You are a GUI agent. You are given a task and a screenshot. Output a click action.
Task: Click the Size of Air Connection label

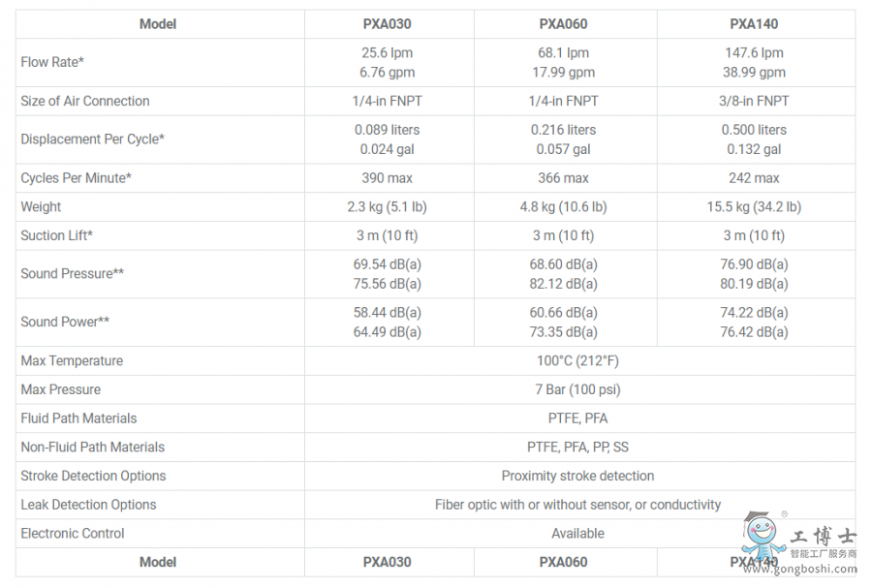85,101
